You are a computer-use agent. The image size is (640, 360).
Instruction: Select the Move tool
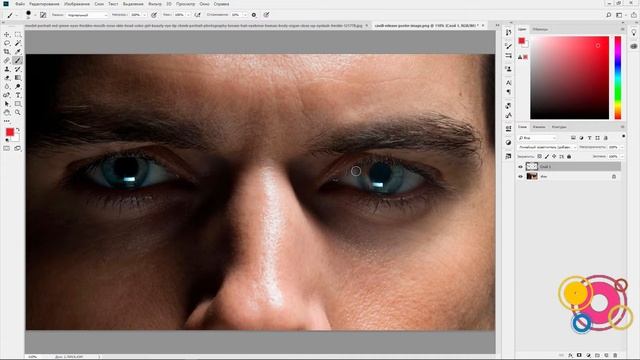[x=7, y=35]
